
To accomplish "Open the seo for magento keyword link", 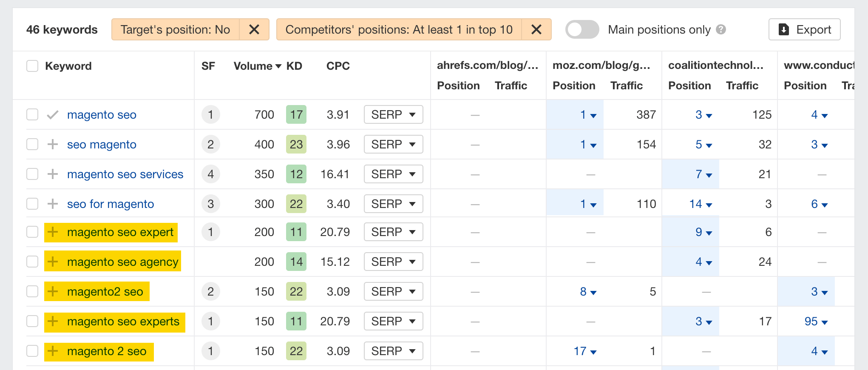I will click(x=111, y=204).
